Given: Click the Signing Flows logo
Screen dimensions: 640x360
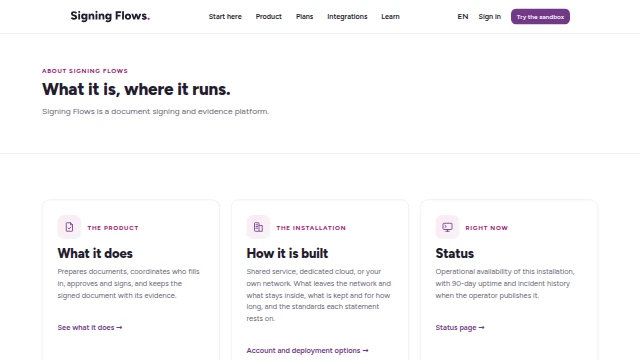Looking at the screenshot, I should coord(110,16).
